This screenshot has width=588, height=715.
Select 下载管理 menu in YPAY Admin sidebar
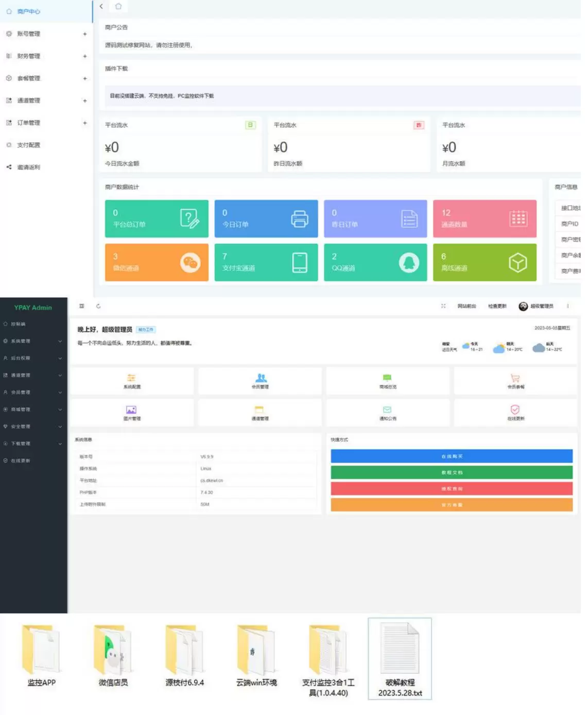point(33,444)
